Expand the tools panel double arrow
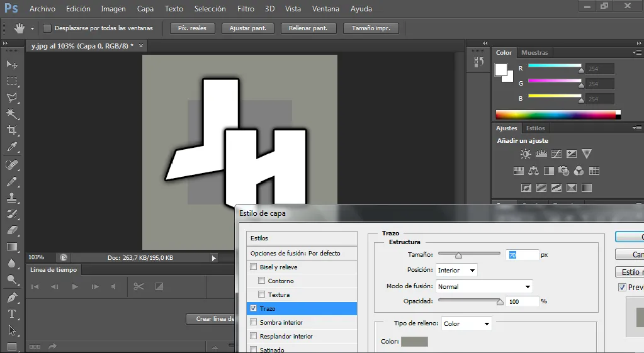 5,43
